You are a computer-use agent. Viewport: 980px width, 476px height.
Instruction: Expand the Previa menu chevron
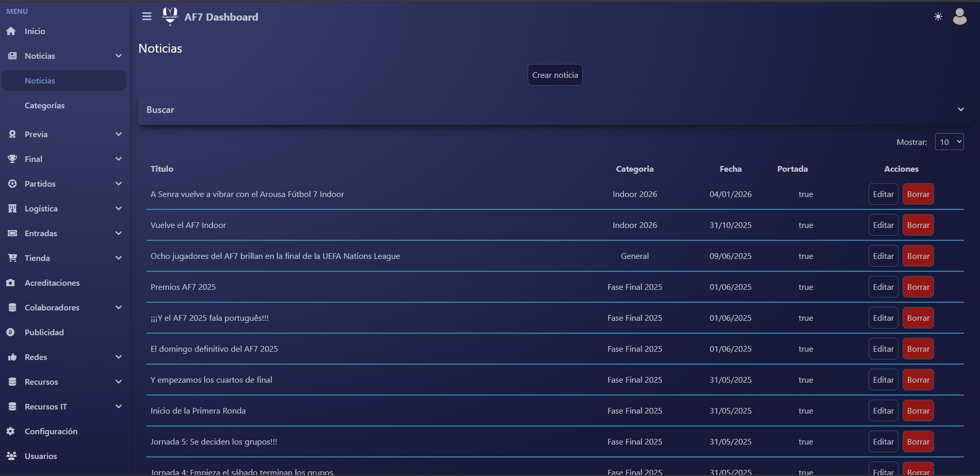coord(119,134)
